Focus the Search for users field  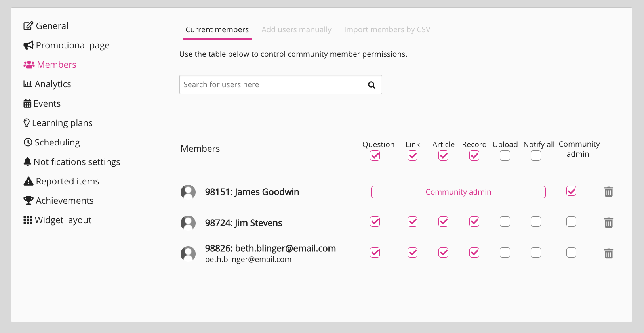point(271,85)
